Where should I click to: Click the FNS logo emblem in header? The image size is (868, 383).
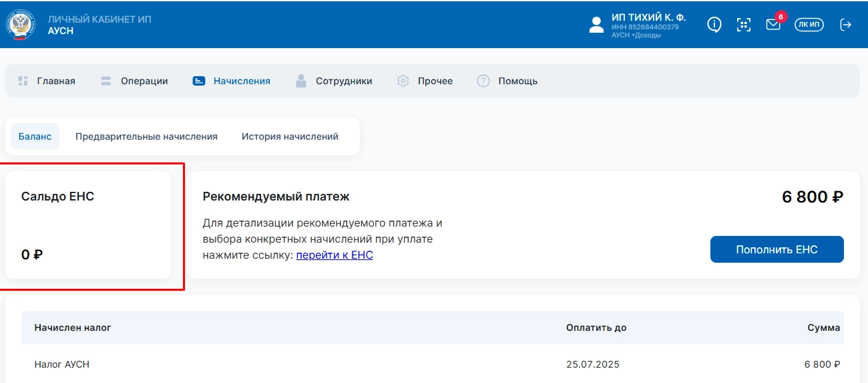(x=21, y=25)
